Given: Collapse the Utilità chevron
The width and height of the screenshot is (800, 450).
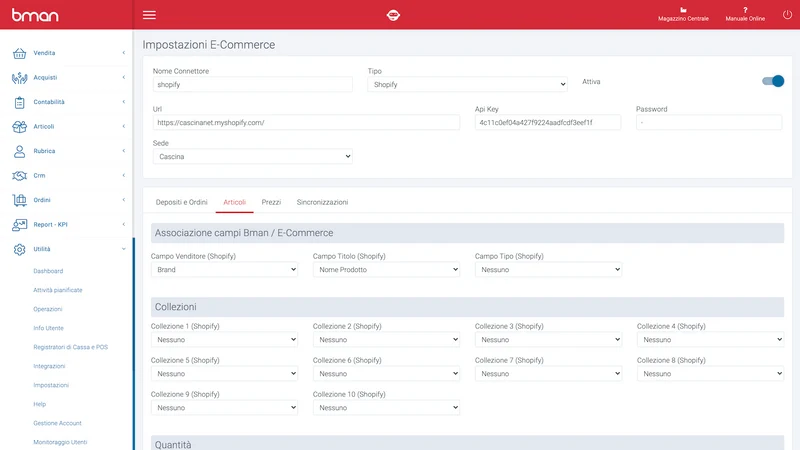Looking at the screenshot, I should tap(123, 249).
